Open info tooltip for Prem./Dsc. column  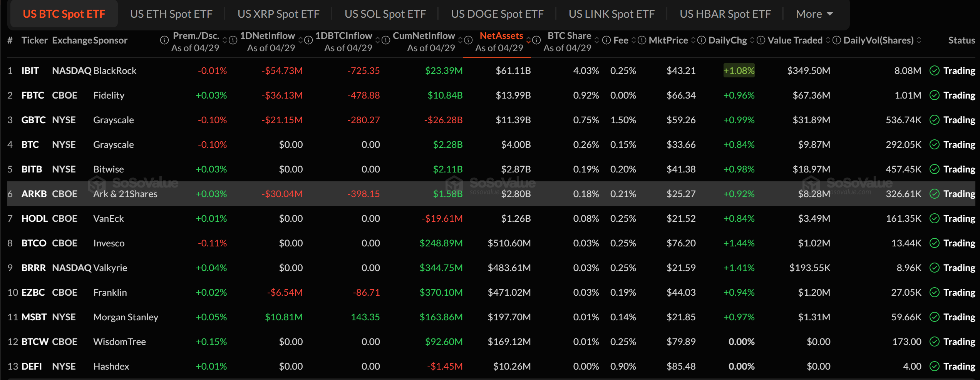point(164,40)
